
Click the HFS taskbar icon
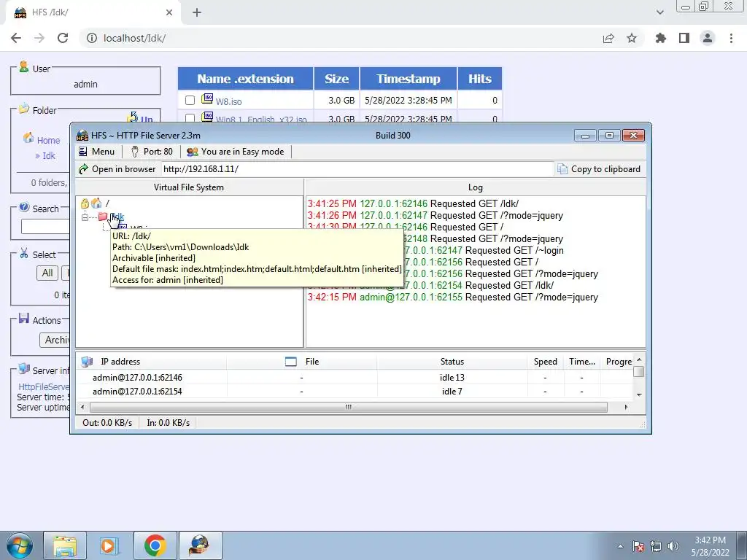[200, 545]
